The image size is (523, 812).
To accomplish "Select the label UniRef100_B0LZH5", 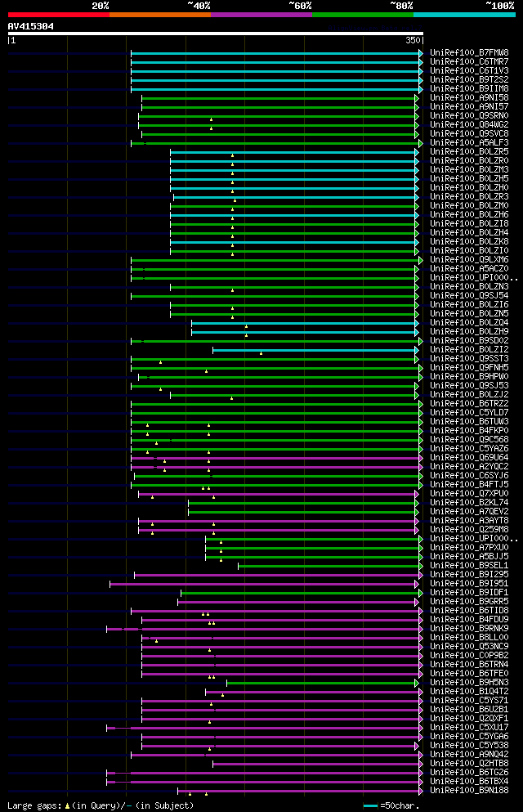I will tap(469, 178).
